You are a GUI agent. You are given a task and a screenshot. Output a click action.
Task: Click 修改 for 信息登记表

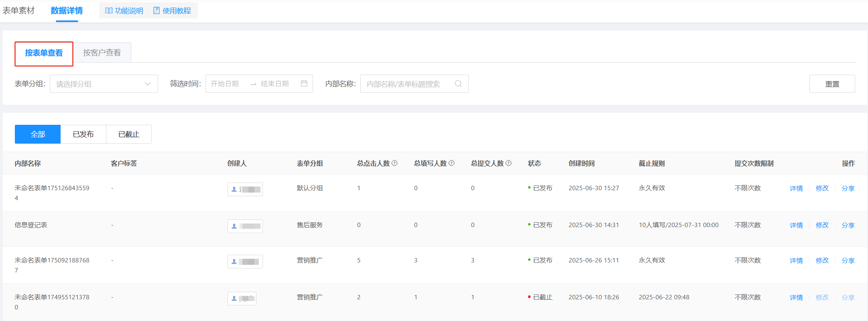(822, 225)
